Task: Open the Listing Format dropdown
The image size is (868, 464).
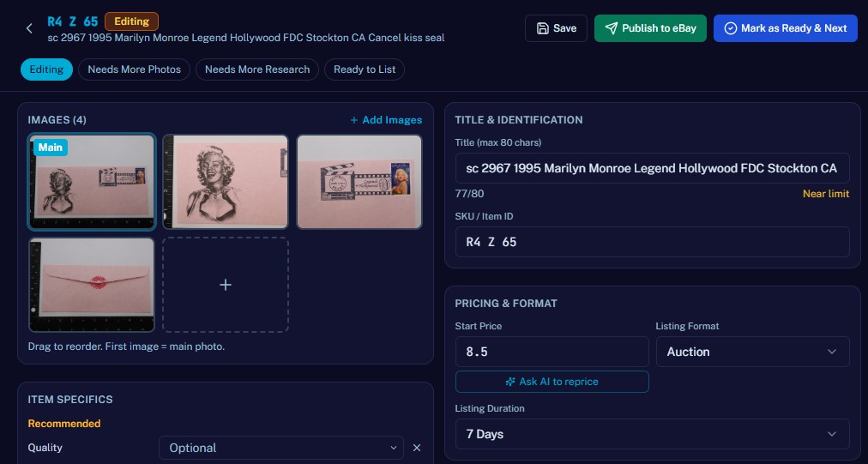Action: point(752,352)
